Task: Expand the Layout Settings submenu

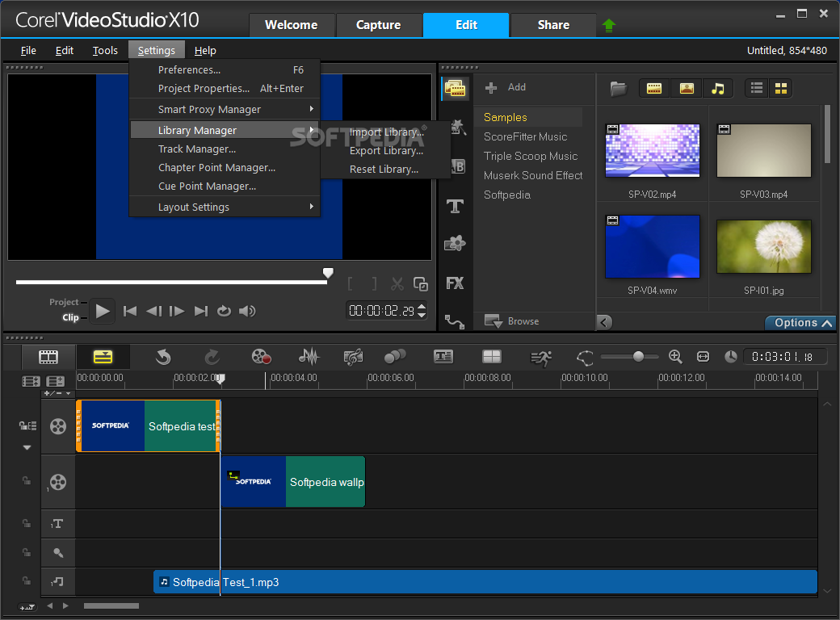Action: (225, 207)
